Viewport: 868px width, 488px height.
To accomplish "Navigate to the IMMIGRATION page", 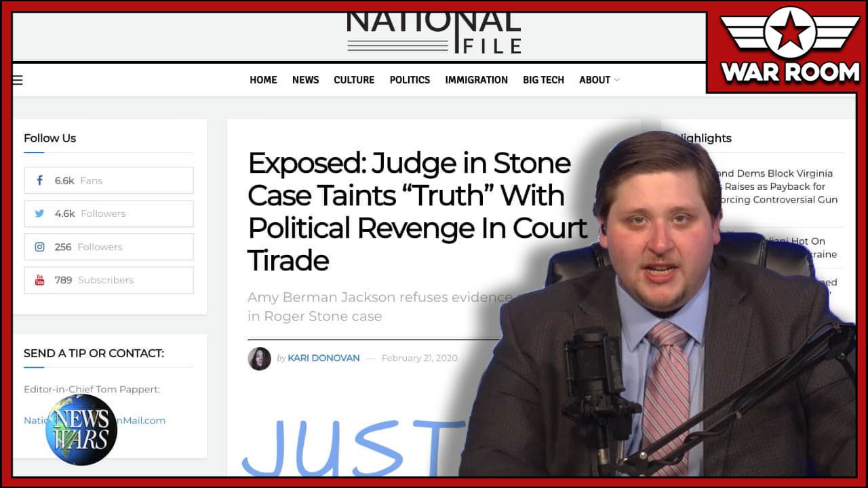I will pos(476,80).
